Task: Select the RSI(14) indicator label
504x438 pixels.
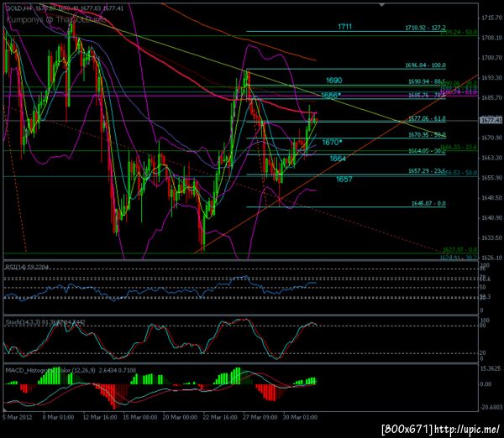Action: 27,267
